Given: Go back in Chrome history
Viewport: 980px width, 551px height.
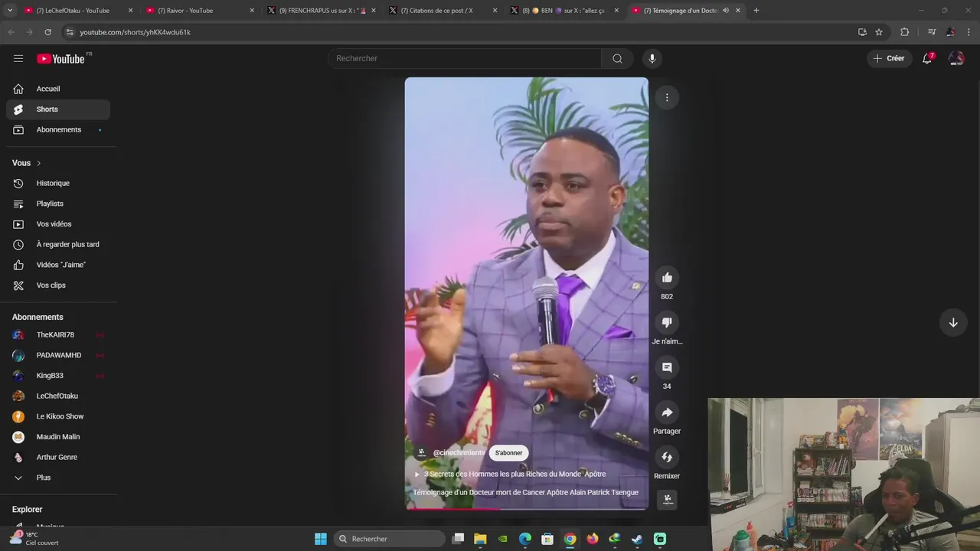Looking at the screenshot, I should (x=11, y=32).
